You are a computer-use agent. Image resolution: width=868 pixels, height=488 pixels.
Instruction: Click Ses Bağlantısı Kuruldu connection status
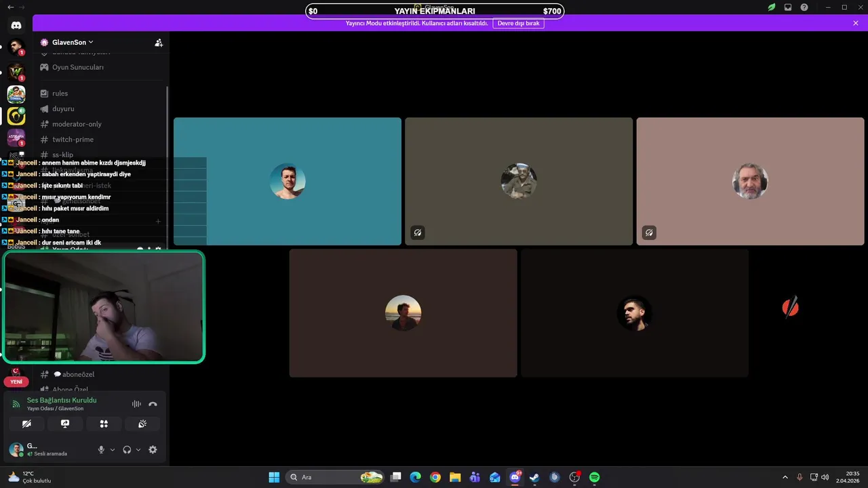(x=62, y=400)
